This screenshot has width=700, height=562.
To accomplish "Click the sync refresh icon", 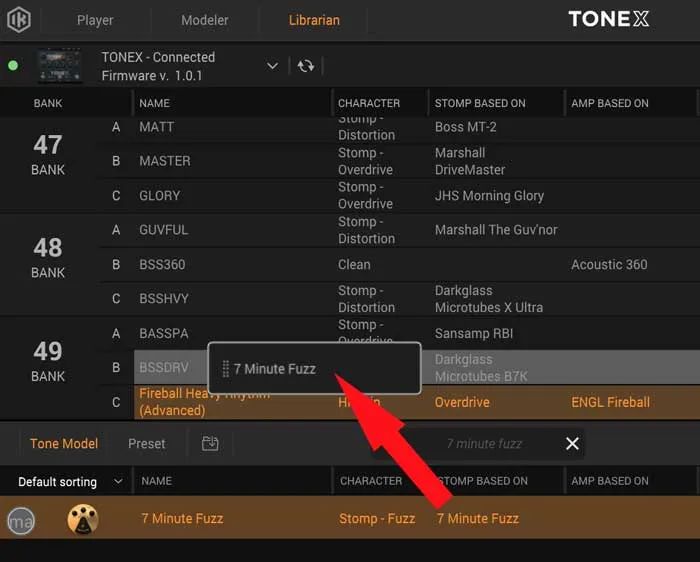I will click(306, 66).
